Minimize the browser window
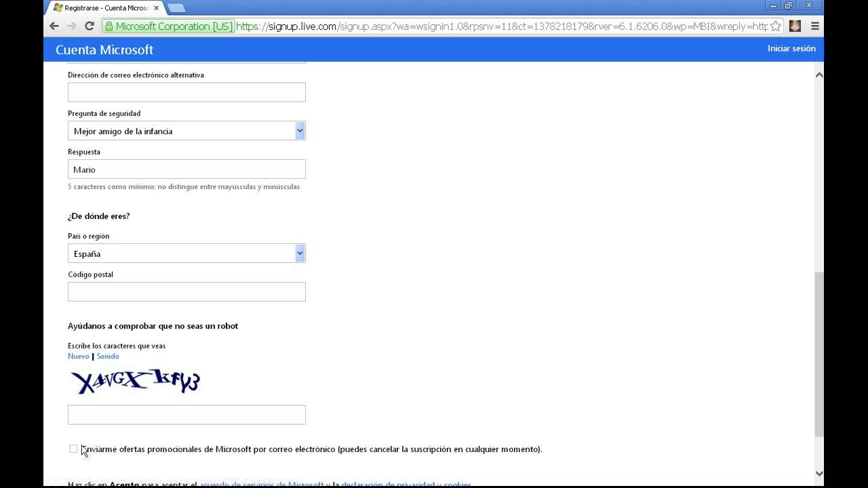Viewport: 868px width, 488px height. pos(773,5)
